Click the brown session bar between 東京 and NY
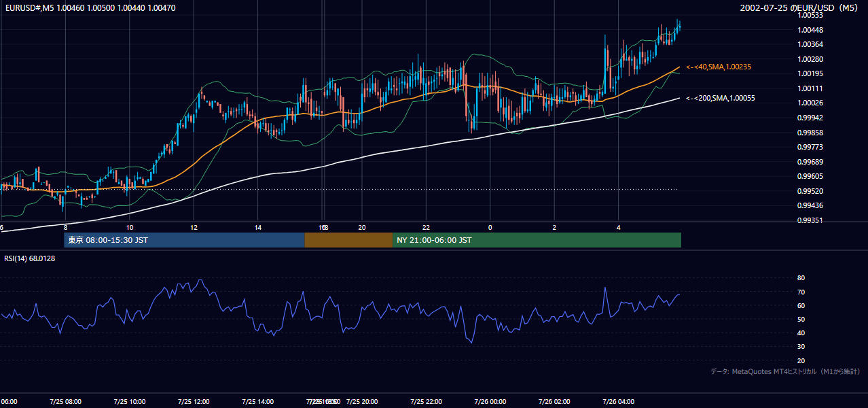868x408 pixels. tap(348, 240)
